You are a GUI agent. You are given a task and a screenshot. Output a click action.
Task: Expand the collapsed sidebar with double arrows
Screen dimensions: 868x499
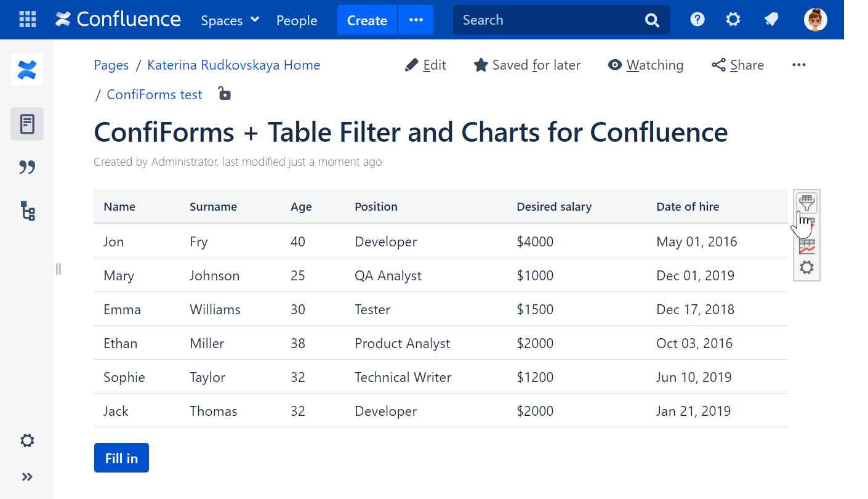(x=27, y=476)
